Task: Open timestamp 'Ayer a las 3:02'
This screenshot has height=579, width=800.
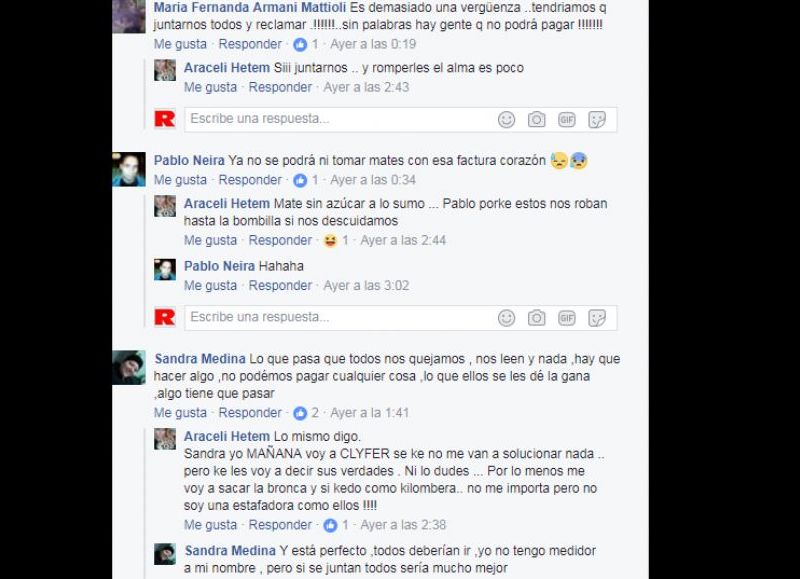Action: 366,286
